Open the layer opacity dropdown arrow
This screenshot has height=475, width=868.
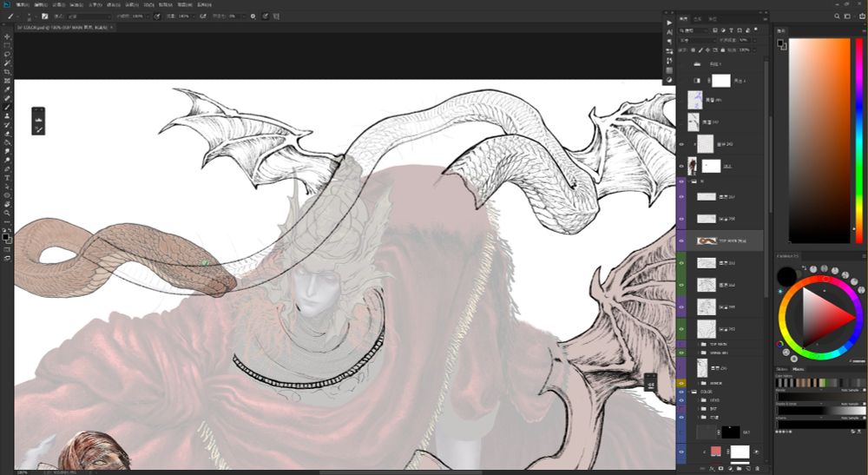coord(754,41)
